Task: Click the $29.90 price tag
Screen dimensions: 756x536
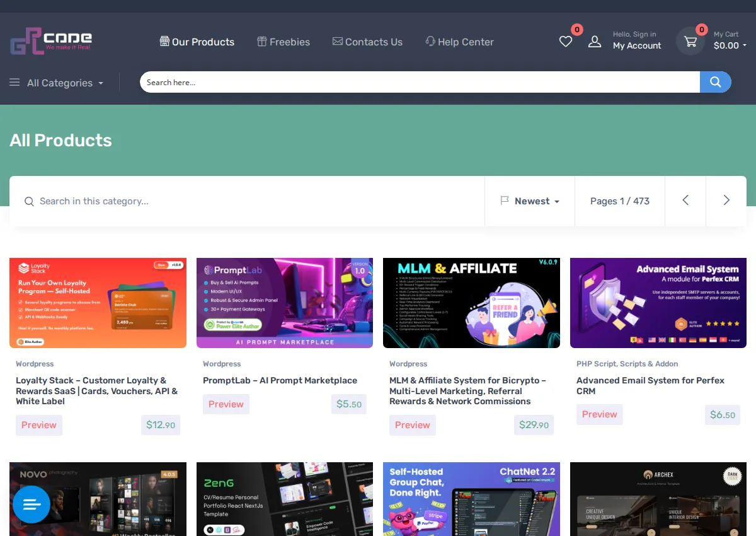Action: coord(534,425)
